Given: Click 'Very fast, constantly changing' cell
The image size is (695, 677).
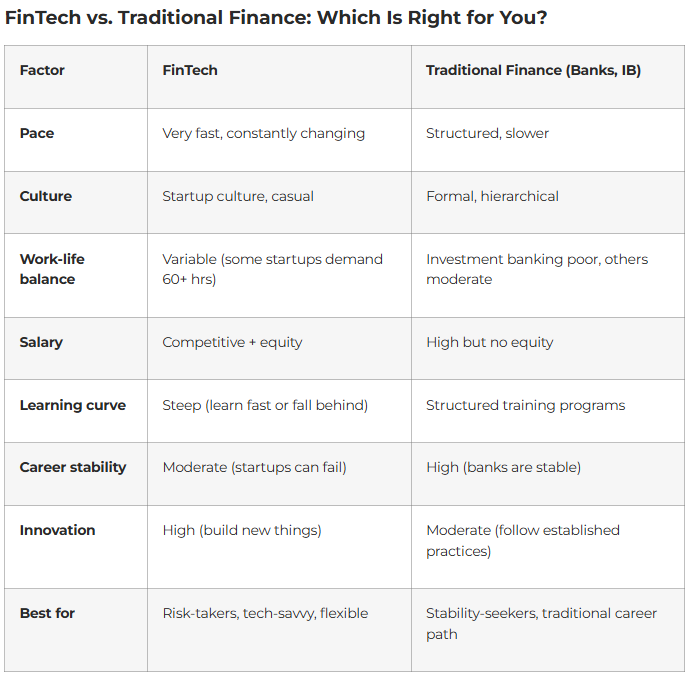Looking at the screenshot, I should coord(263,133).
